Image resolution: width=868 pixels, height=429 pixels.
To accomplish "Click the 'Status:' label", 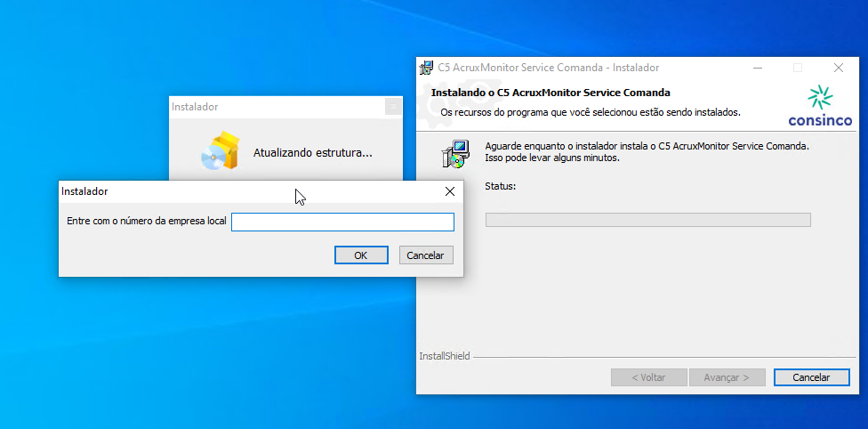I will pyautogui.click(x=501, y=186).
